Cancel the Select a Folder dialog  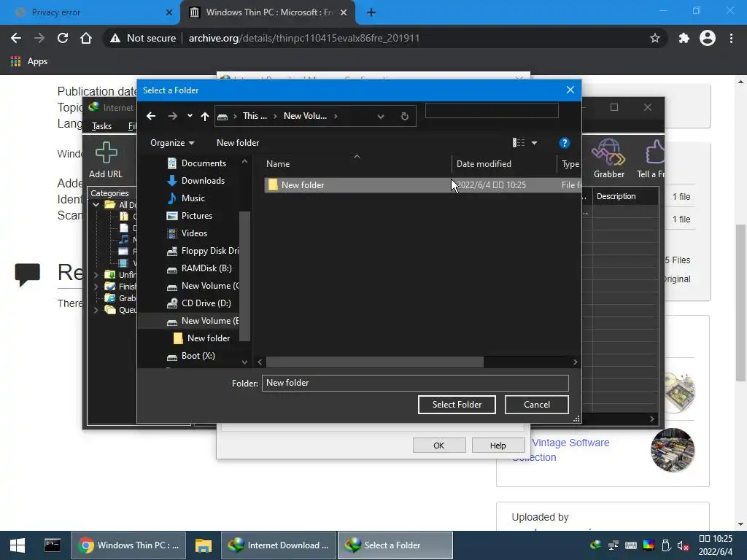536,405
